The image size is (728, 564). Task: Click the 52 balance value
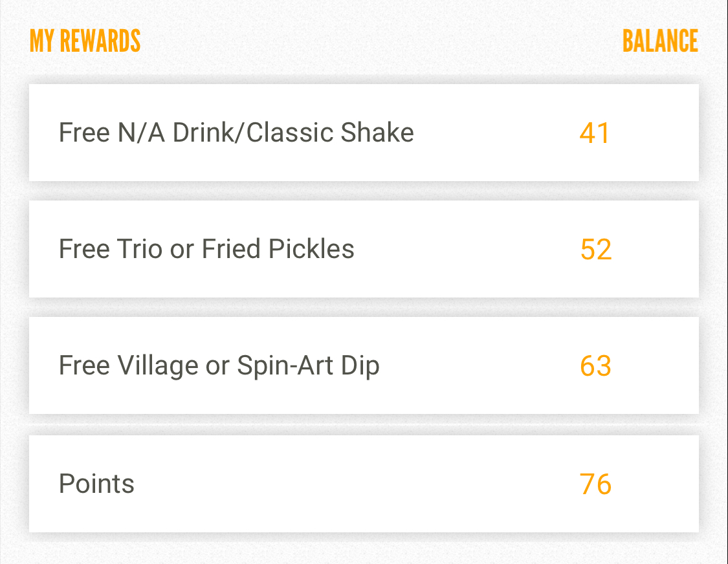point(596,250)
